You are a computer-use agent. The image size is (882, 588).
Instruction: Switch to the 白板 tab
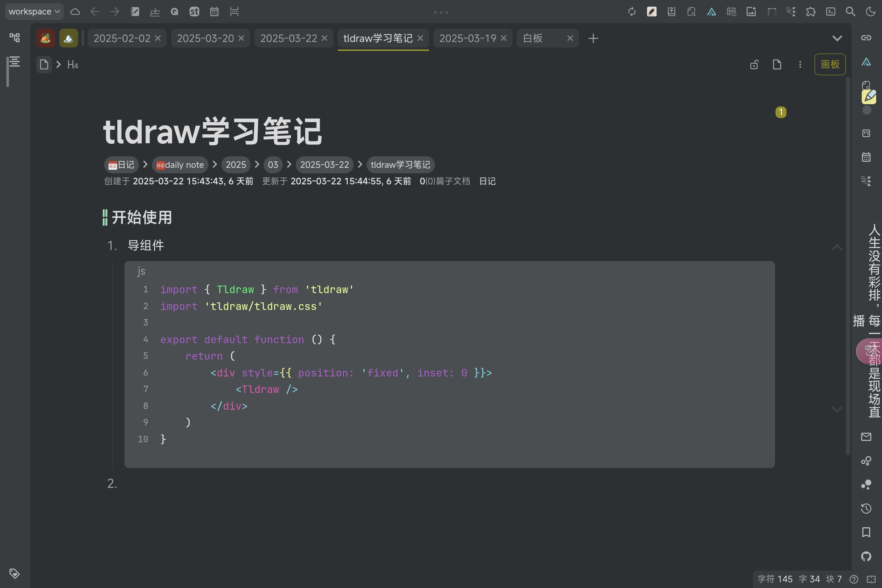[x=533, y=38]
